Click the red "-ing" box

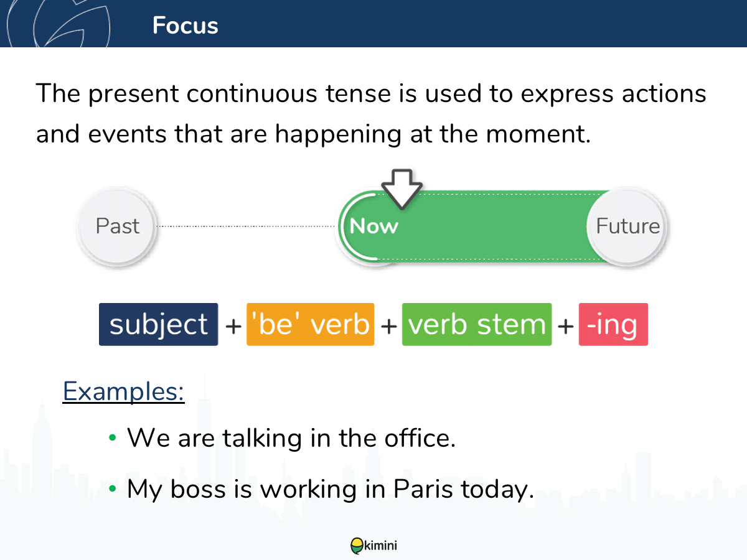click(x=613, y=325)
